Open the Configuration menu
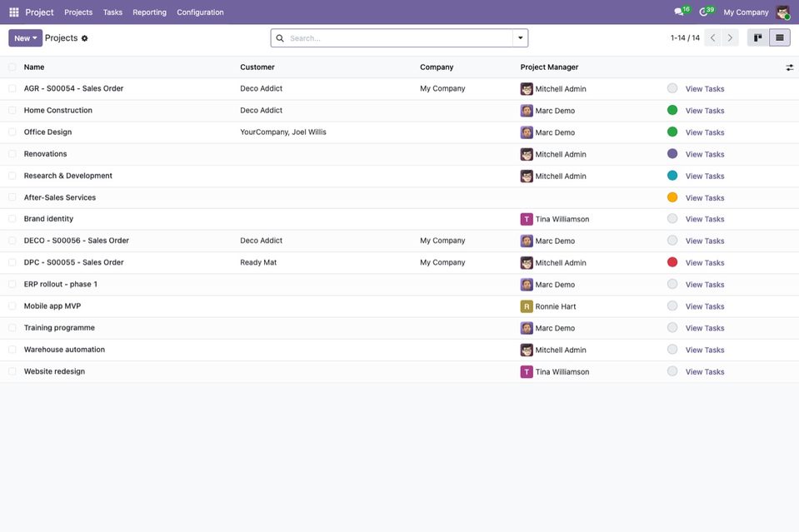The image size is (799, 532). [x=200, y=12]
